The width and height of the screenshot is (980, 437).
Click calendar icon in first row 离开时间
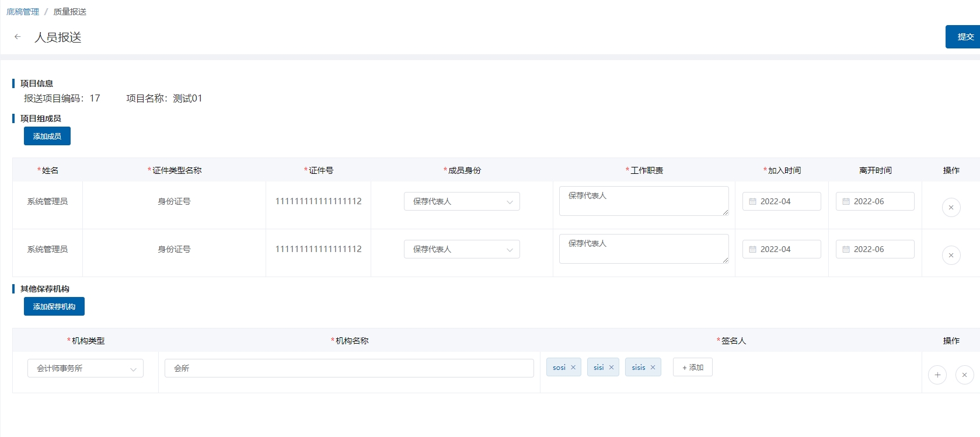pyautogui.click(x=846, y=201)
